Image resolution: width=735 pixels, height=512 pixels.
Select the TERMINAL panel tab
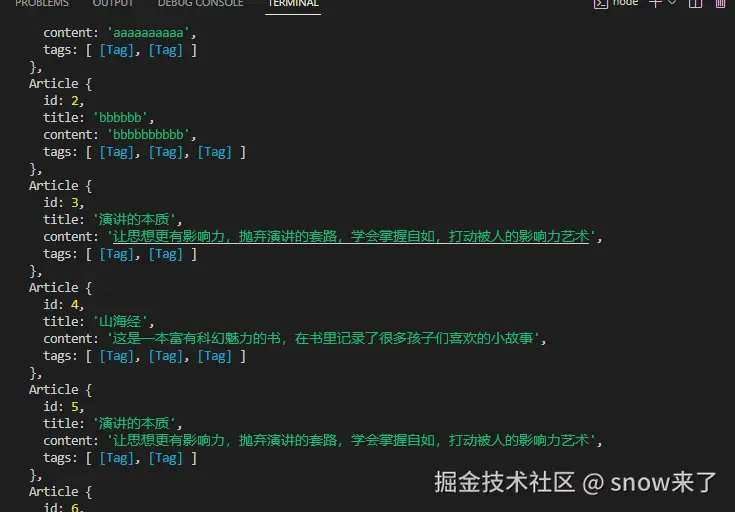293,3
